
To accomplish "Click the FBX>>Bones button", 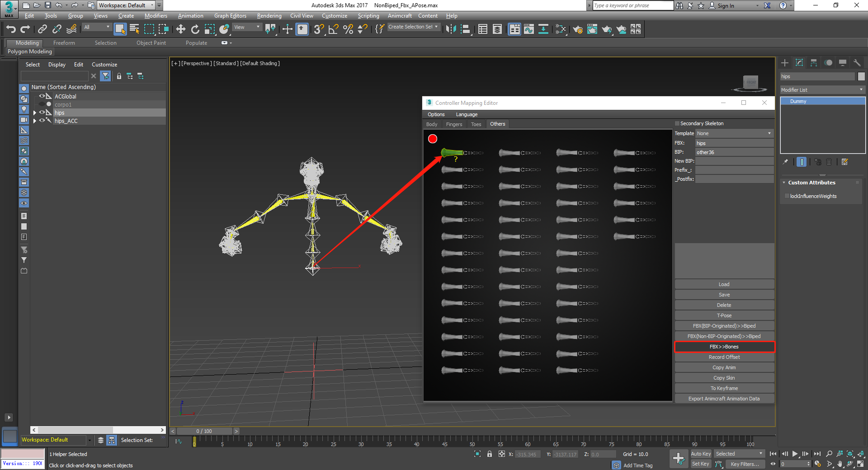I will (724, 347).
